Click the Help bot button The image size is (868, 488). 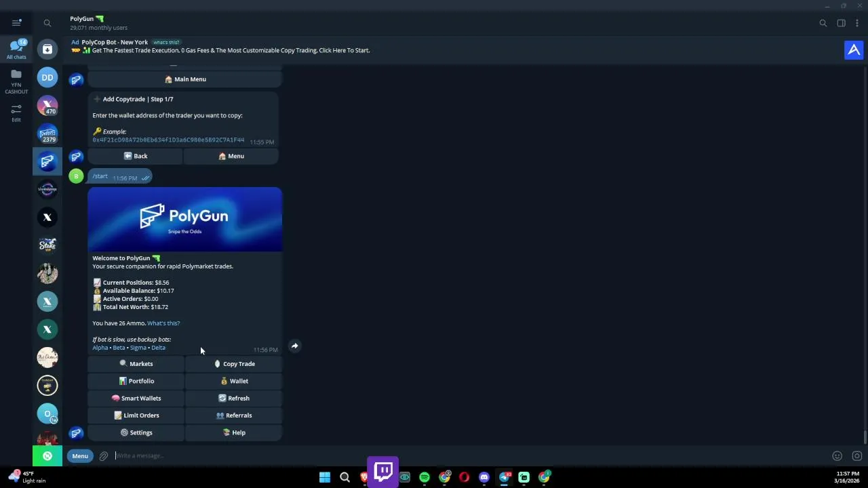(233, 432)
